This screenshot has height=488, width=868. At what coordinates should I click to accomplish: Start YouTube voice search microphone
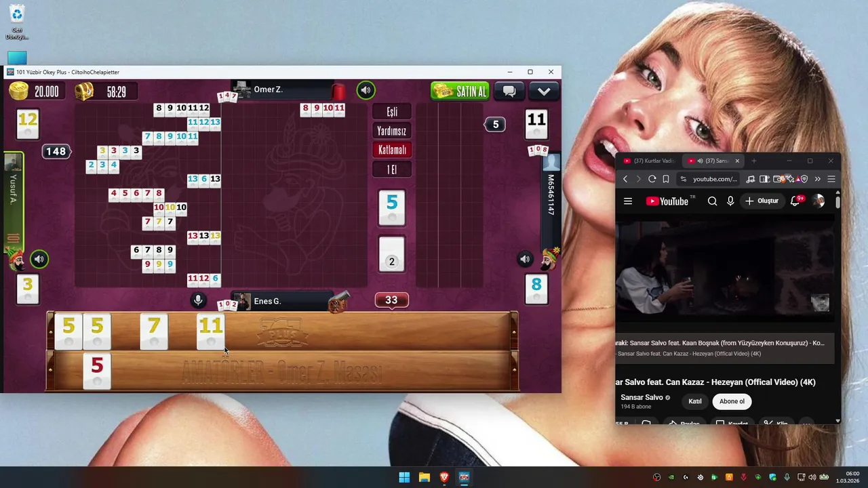pyautogui.click(x=730, y=201)
